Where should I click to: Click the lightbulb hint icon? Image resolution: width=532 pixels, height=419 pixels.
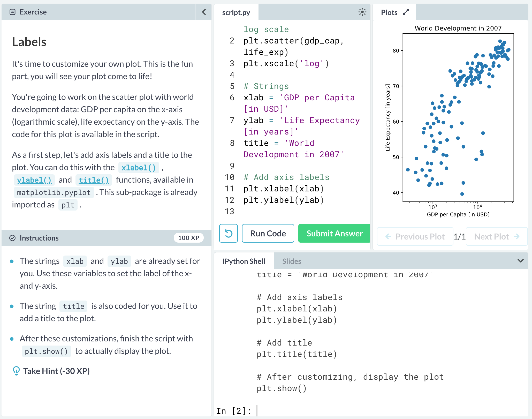coord(16,371)
